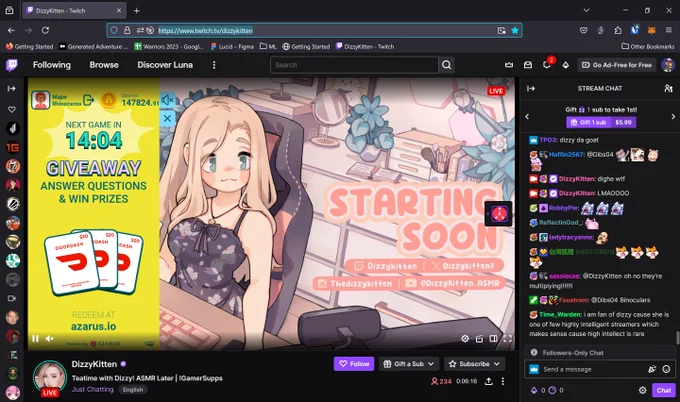The height and width of the screenshot is (402, 680).
Task: Open the Gift a Sub dropdown
Action: (409, 364)
